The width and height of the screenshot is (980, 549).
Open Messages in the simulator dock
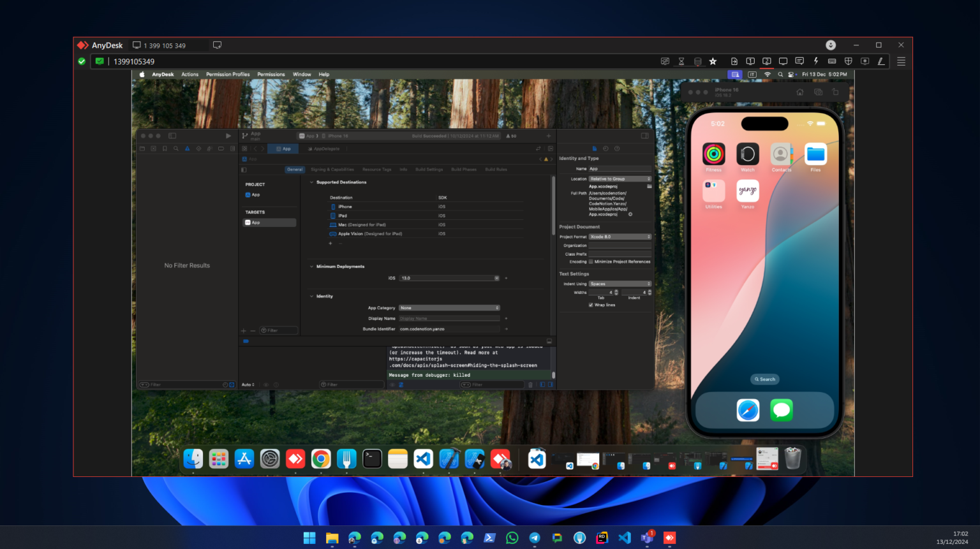(782, 410)
